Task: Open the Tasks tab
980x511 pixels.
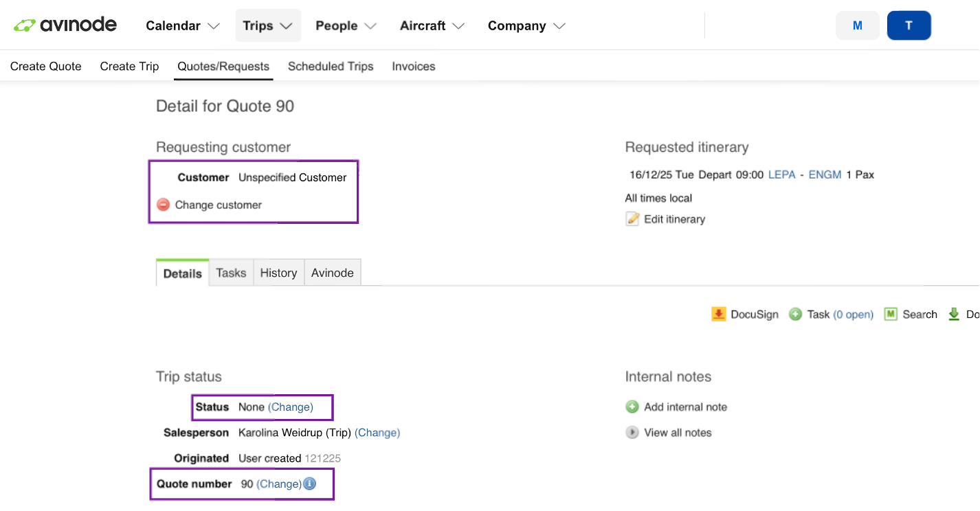Action: pos(231,273)
